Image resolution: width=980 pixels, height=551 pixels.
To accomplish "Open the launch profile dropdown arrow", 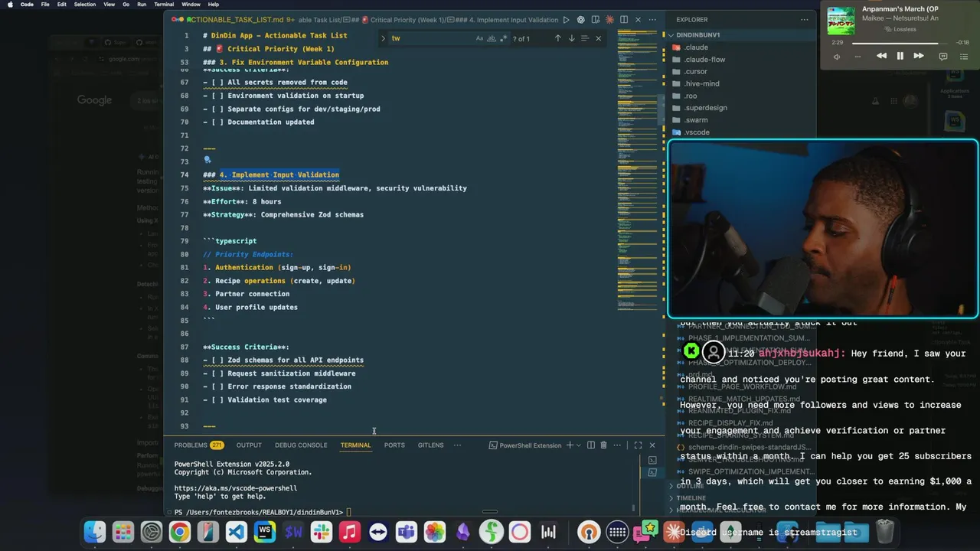I will pyautogui.click(x=579, y=445).
